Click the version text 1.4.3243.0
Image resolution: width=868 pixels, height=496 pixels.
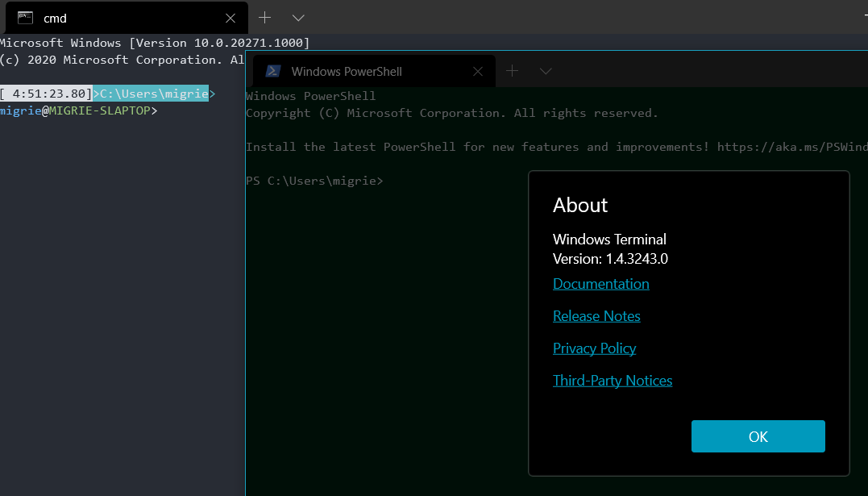click(x=637, y=259)
